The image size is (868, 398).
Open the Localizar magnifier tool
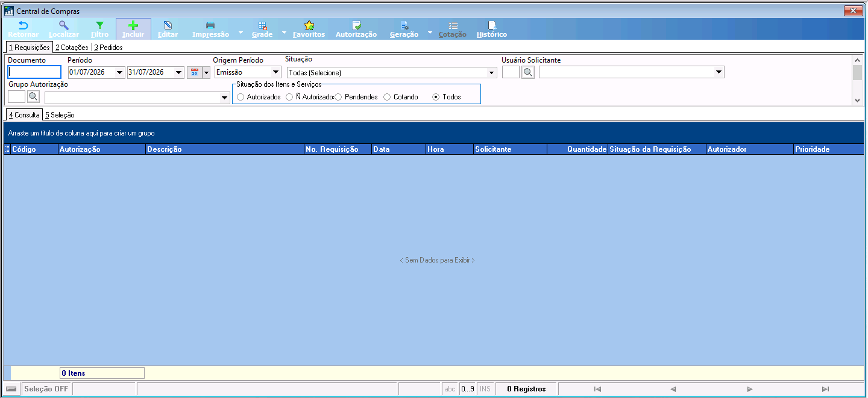(x=63, y=25)
